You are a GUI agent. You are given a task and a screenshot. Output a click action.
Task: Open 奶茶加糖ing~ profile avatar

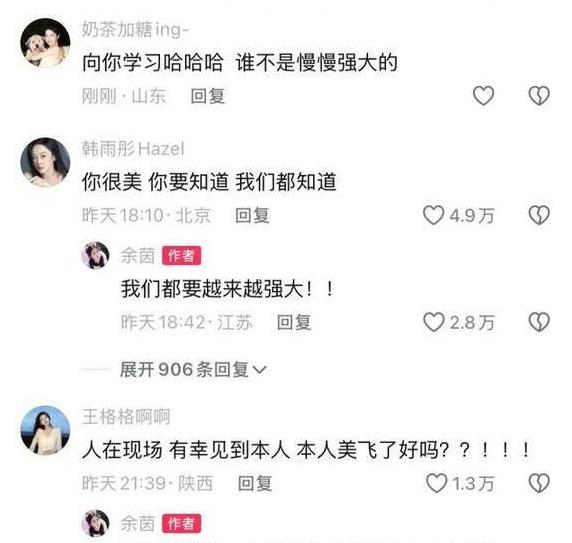tap(45, 43)
